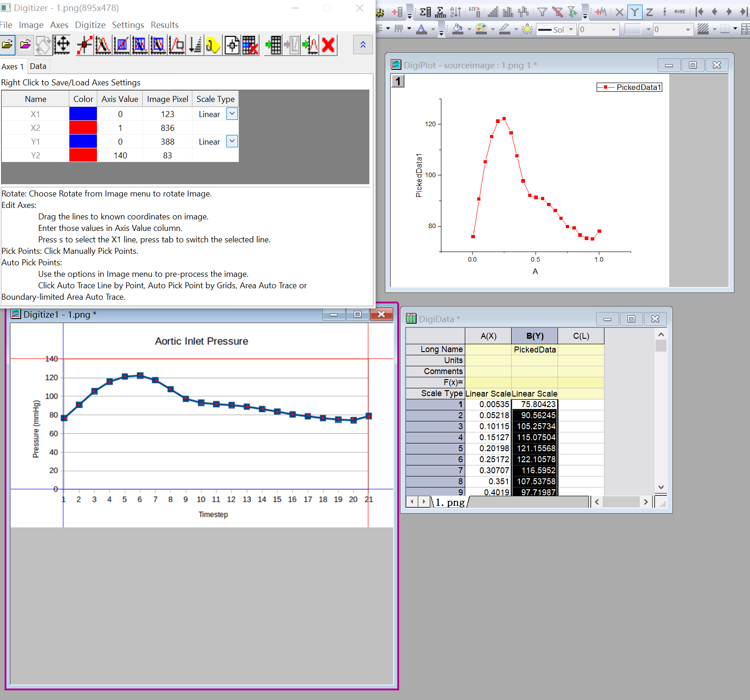Select the 1.png sheet tab in DigiData
Image resolution: width=750 pixels, height=700 pixels.
click(x=450, y=502)
